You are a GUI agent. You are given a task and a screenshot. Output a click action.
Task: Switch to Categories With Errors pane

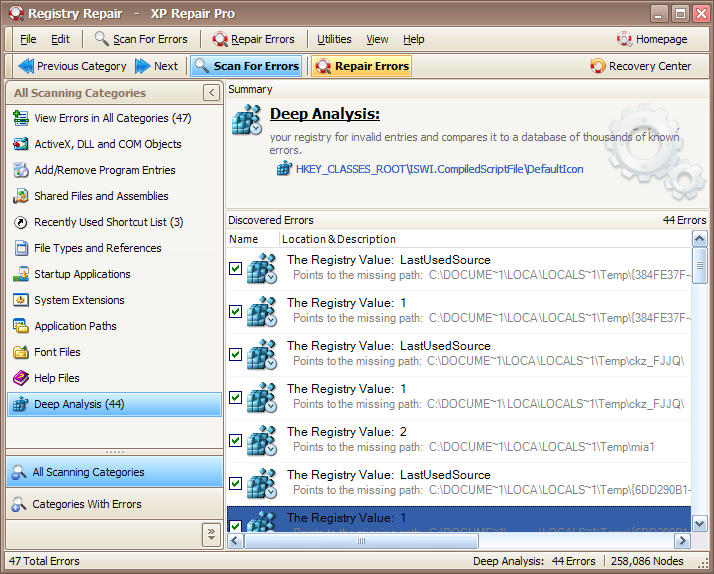pos(114,504)
